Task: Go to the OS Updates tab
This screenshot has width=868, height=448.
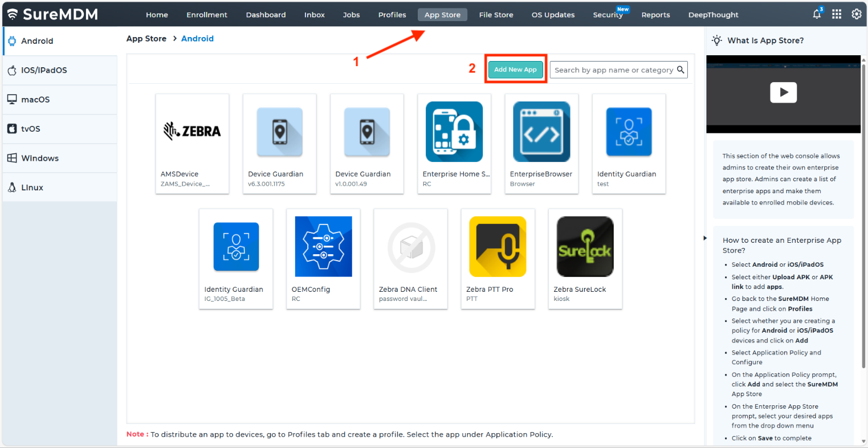Action: point(553,15)
